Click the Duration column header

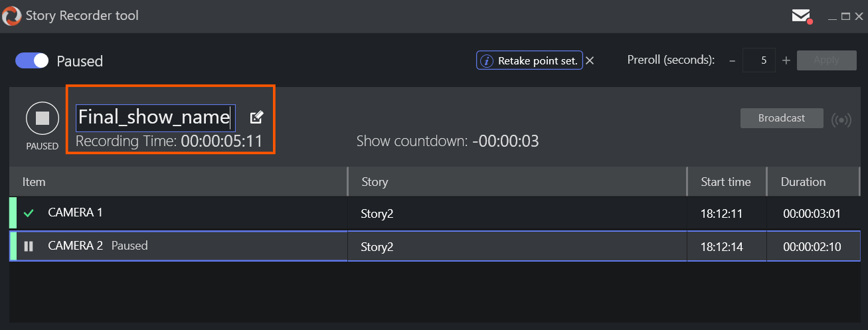pyautogui.click(x=803, y=182)
